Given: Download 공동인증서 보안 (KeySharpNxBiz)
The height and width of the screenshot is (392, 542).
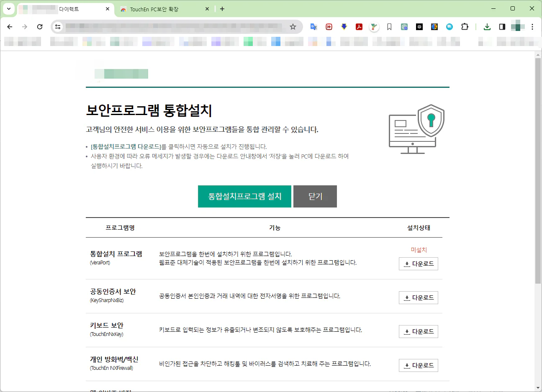Looking at the screenshot, I should coord(419,298).
